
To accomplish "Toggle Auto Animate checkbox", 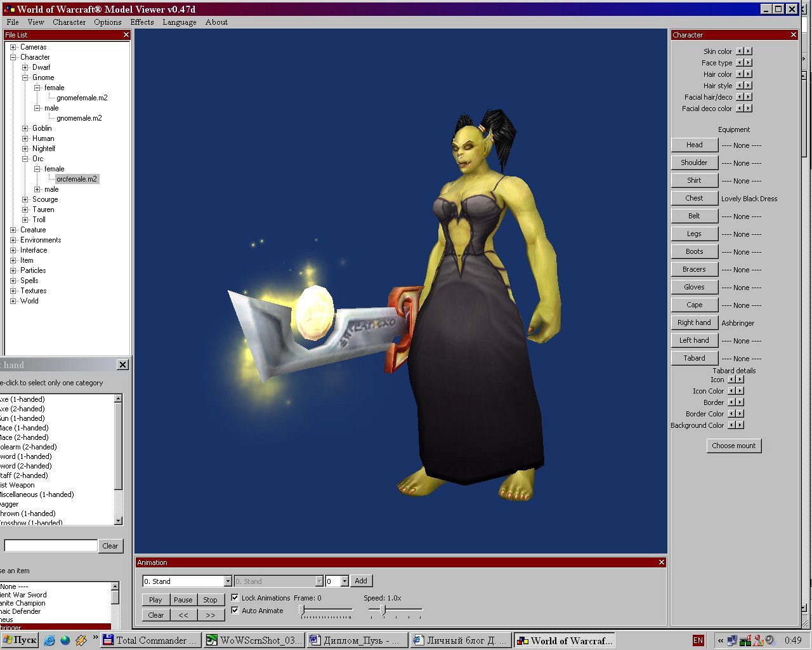I will click(235, 611).
